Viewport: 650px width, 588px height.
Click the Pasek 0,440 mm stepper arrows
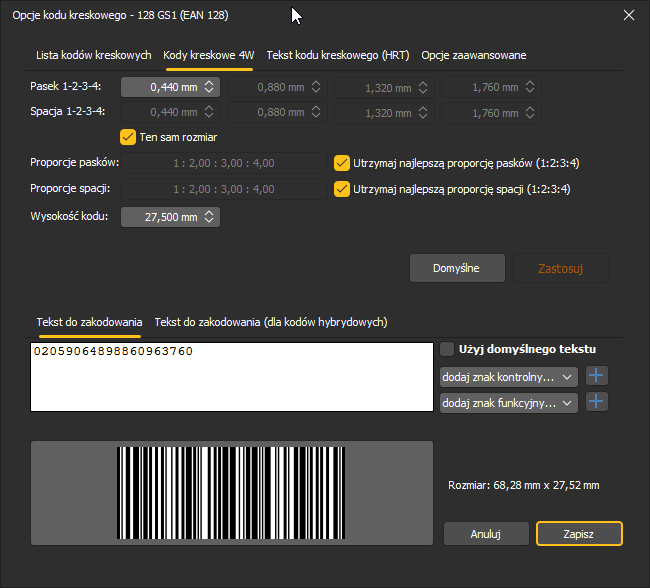click(209, 87)
